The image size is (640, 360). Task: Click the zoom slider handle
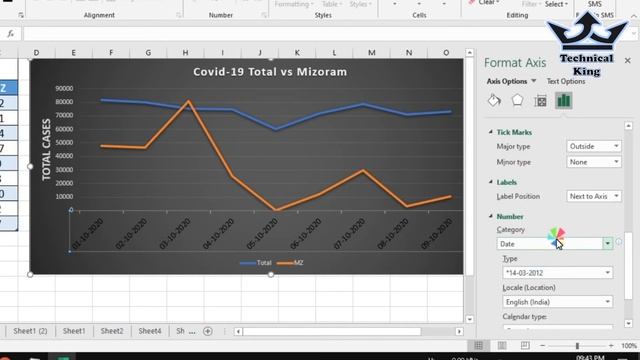point(577,346)
